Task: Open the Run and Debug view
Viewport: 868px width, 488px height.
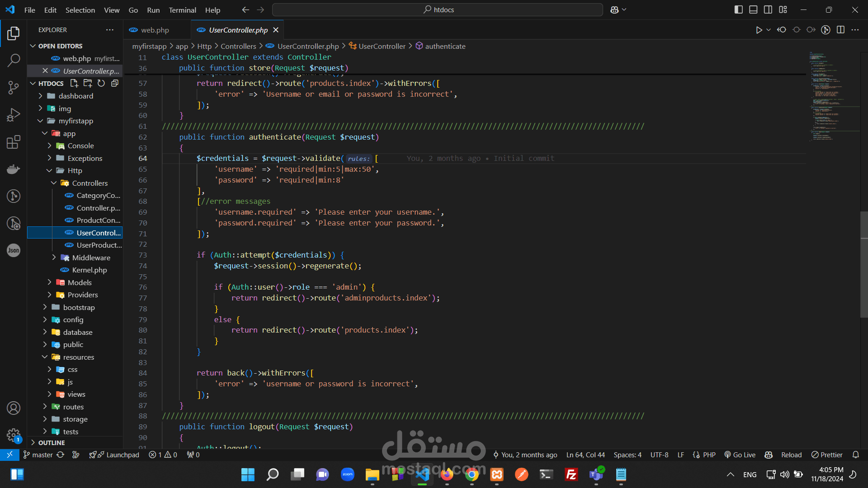Action: point(14,115)
